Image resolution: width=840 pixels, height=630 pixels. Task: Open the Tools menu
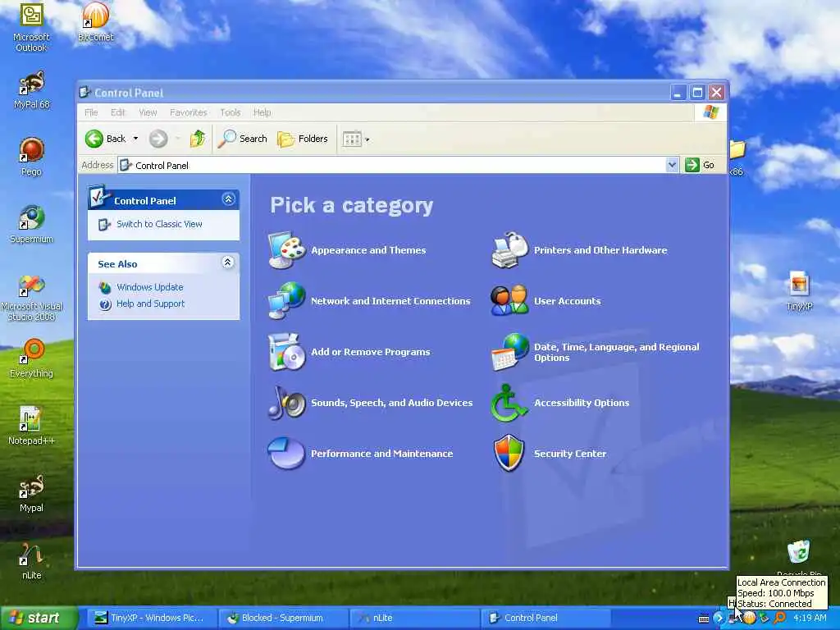[x=231, y=112]
